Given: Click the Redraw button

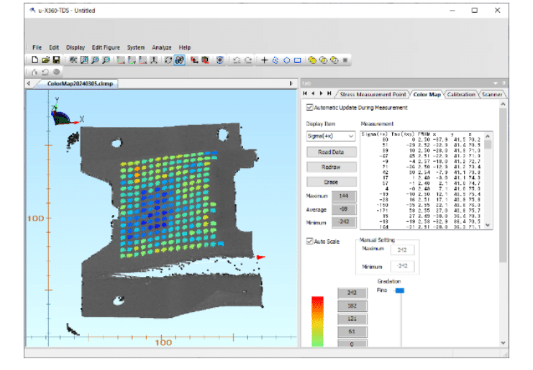Looking at the screenshot, I should pyautogui.click(x=331, y=167).
